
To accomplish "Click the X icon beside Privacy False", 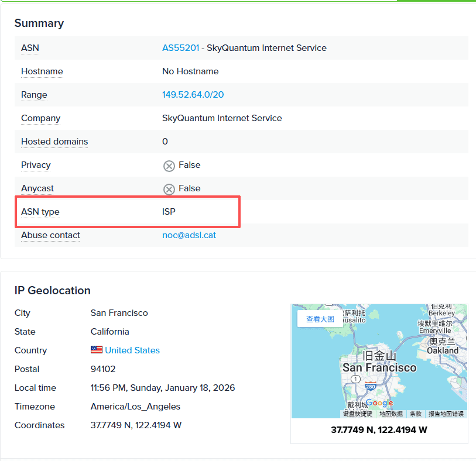I will point(169,166).
